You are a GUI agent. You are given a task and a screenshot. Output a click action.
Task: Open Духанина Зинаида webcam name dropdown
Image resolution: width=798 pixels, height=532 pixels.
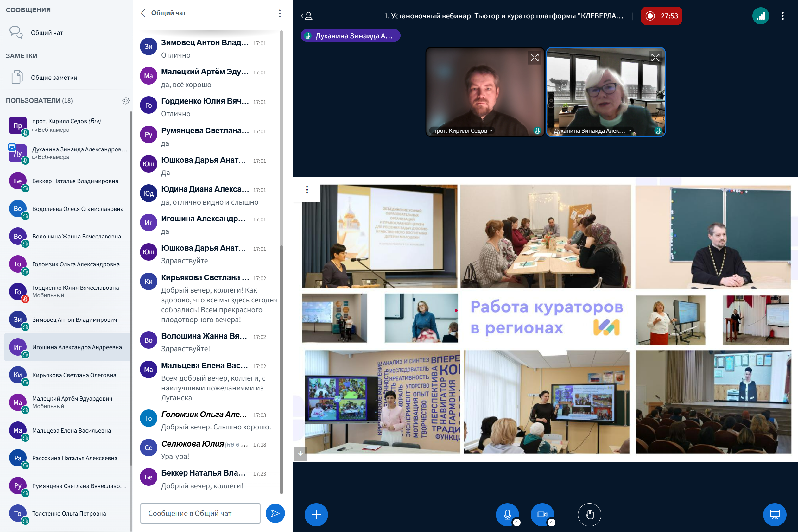pyautogui.click(x=592, y=131)
